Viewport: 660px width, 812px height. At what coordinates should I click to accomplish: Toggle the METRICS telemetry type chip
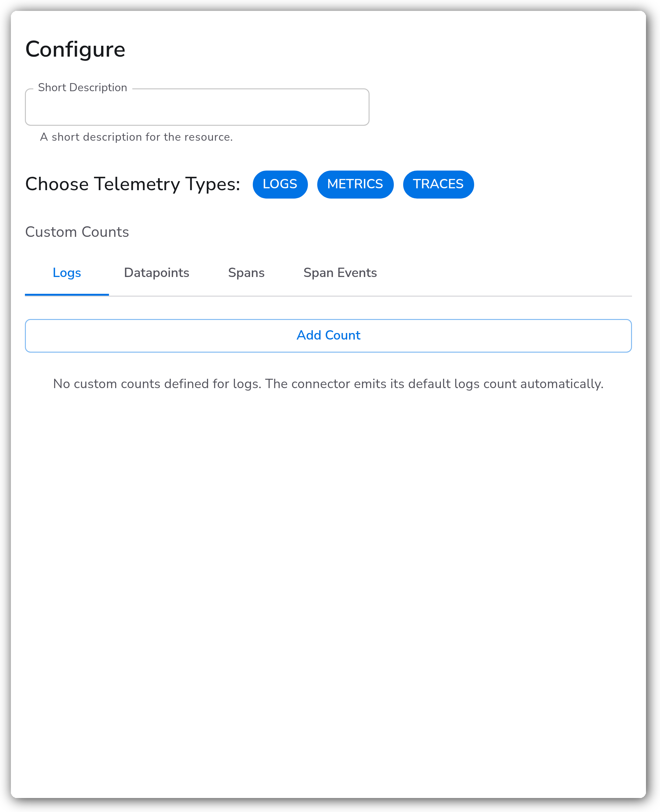click(355, 184)
